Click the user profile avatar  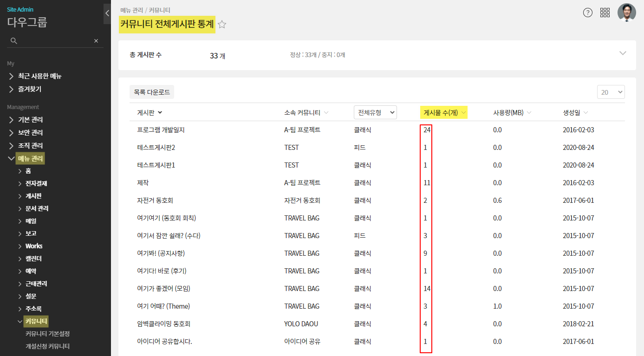click(x=626, y=13)
